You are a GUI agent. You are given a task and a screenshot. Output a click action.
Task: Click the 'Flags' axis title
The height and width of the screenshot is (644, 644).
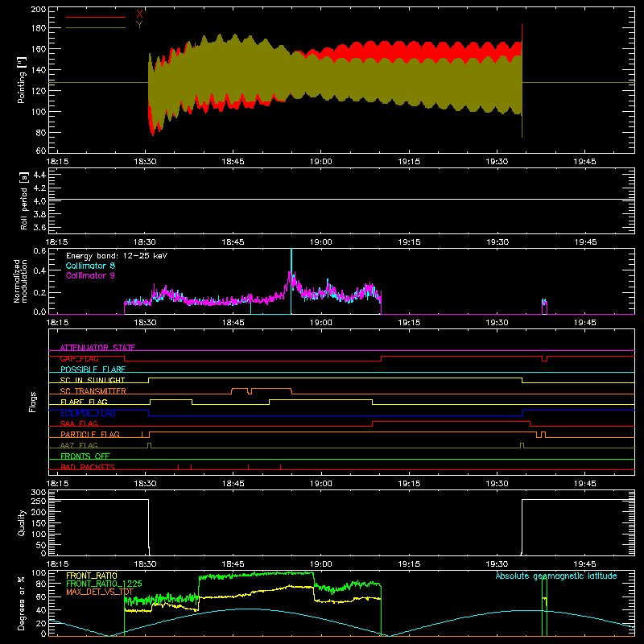point(32,402)
